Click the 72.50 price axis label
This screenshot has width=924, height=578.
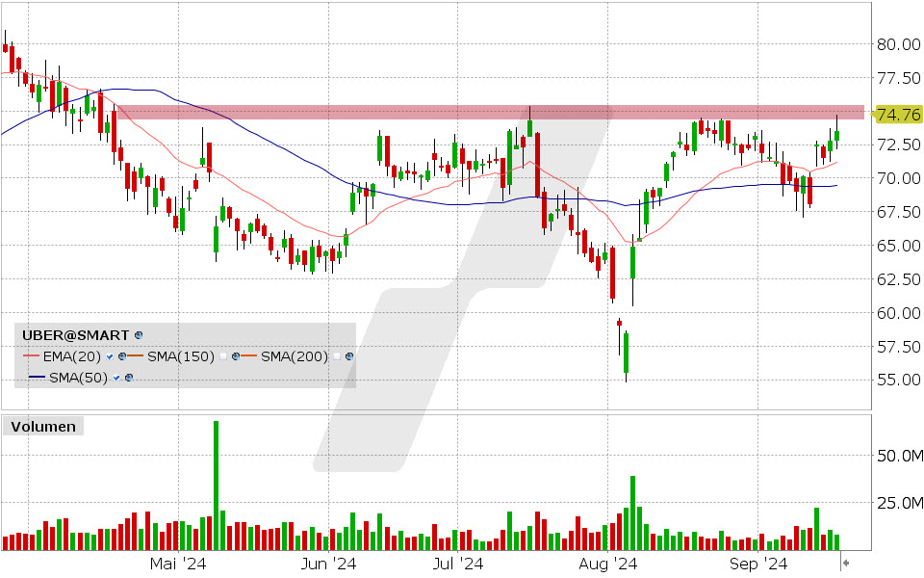pos(899,144)
